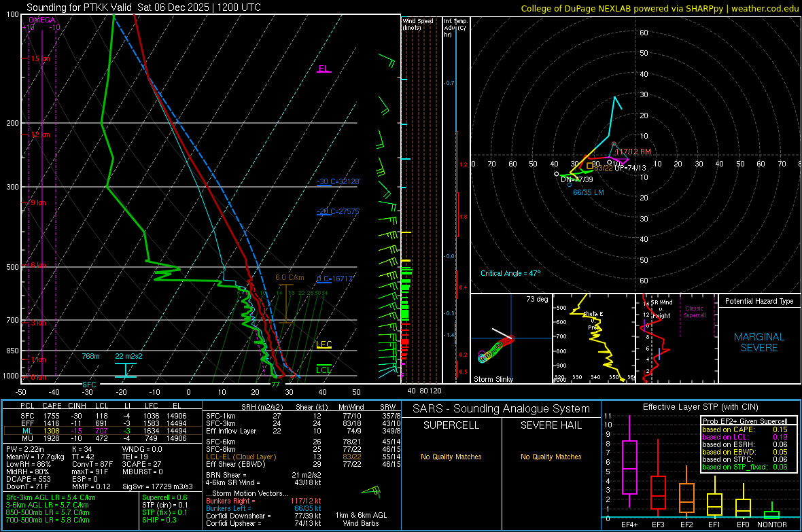Click the 'SR Wind v. Height' plot label
The height and width of the screenshot is (532, 802).
point(662,309)
